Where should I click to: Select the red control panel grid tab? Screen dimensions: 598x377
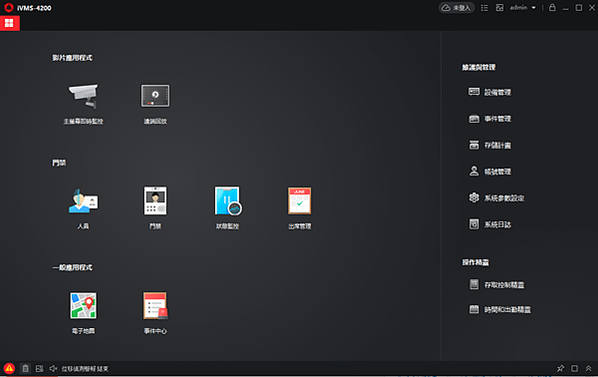click(x=10, y=23)
